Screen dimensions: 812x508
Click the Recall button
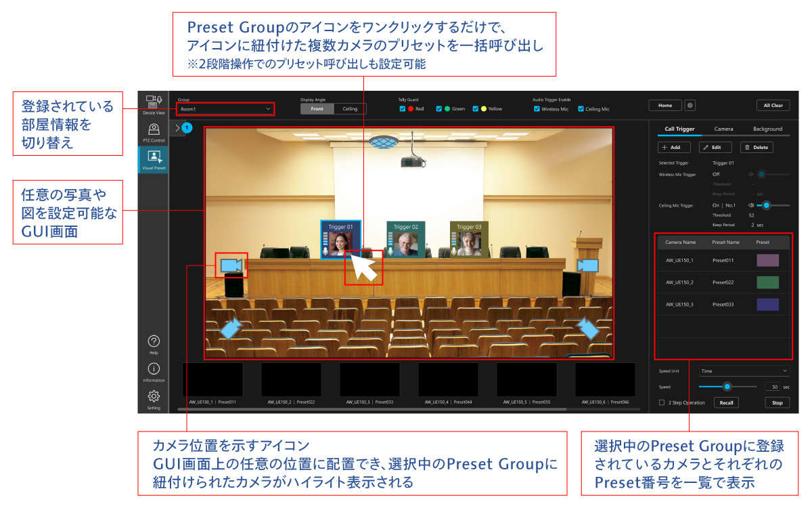tap(725, 402)
